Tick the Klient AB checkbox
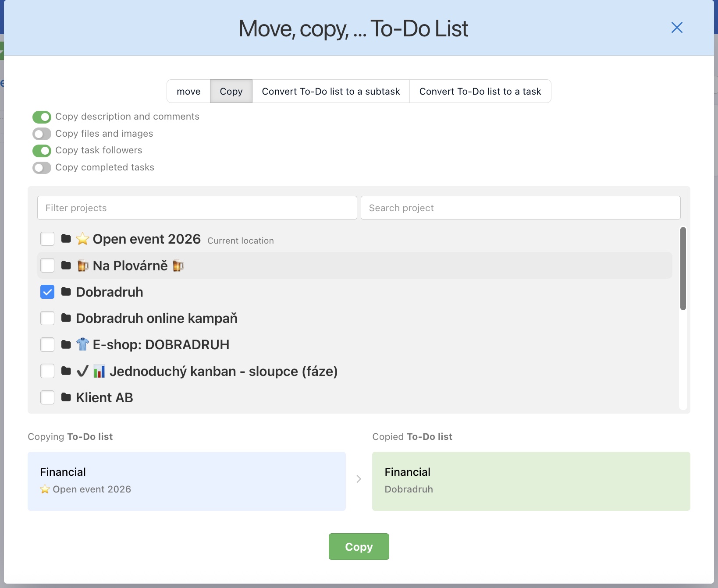The image size is (718, 588). coord(47,397)
